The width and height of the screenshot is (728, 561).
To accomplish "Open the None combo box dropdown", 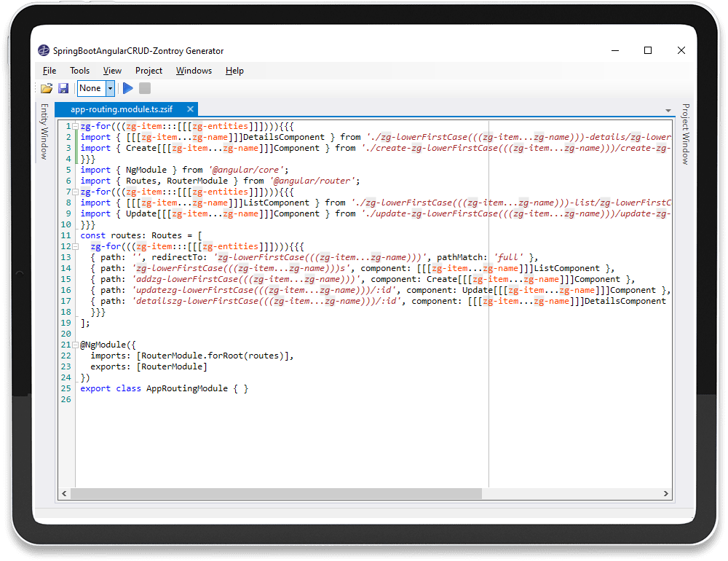I will coord(111,88).
